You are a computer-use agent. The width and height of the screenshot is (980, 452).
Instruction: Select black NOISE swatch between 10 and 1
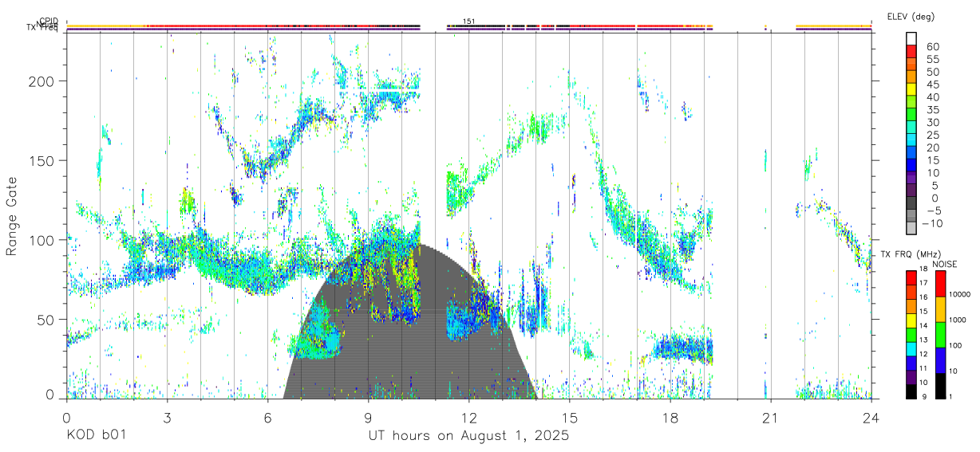tap(940, 385)
